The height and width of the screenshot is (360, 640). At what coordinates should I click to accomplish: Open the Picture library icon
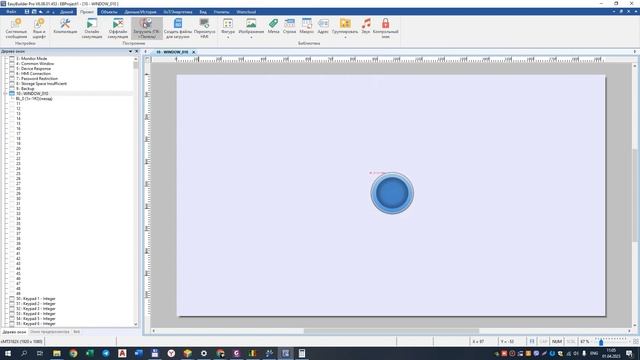[251, 24]
